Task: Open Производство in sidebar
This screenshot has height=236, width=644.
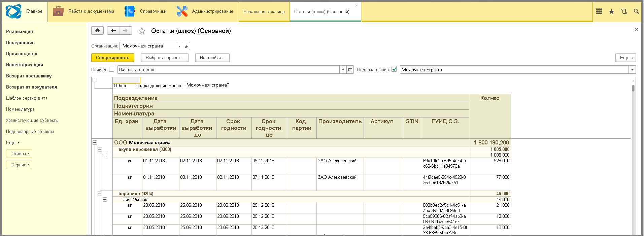Action: [x=22, y=54]
